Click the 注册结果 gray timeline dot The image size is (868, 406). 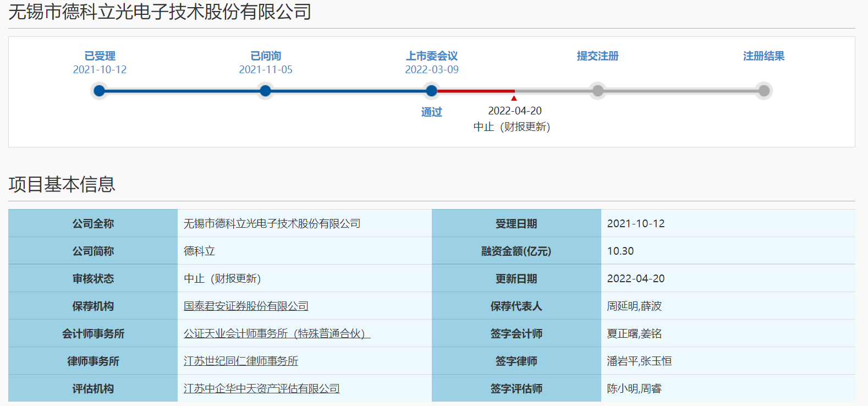[x=764, y=91]
